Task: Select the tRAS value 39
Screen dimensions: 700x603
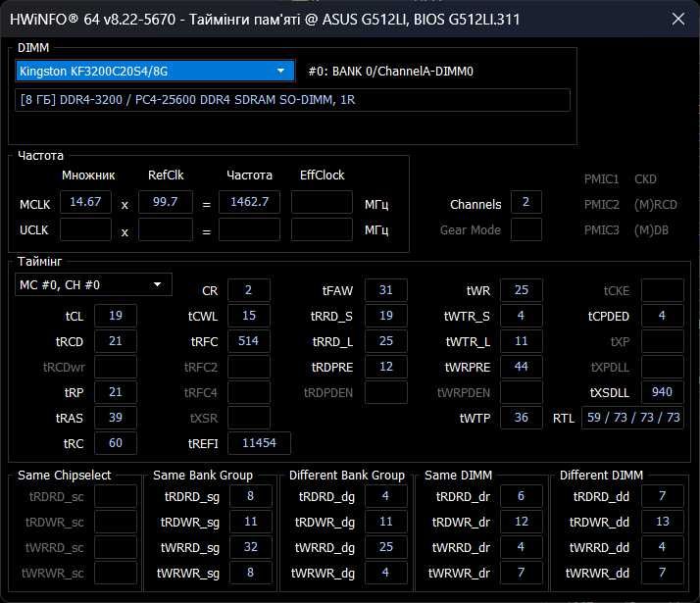Action: (116, 418)
